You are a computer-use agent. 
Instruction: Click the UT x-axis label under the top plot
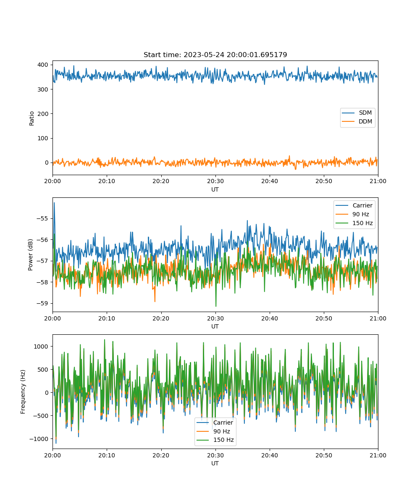point(215,189)
